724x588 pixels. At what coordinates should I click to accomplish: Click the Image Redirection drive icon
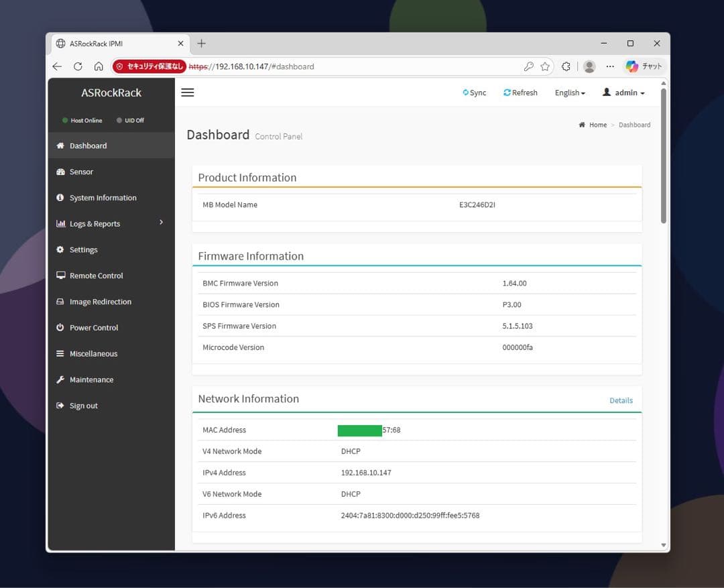[x=60, y=302]
